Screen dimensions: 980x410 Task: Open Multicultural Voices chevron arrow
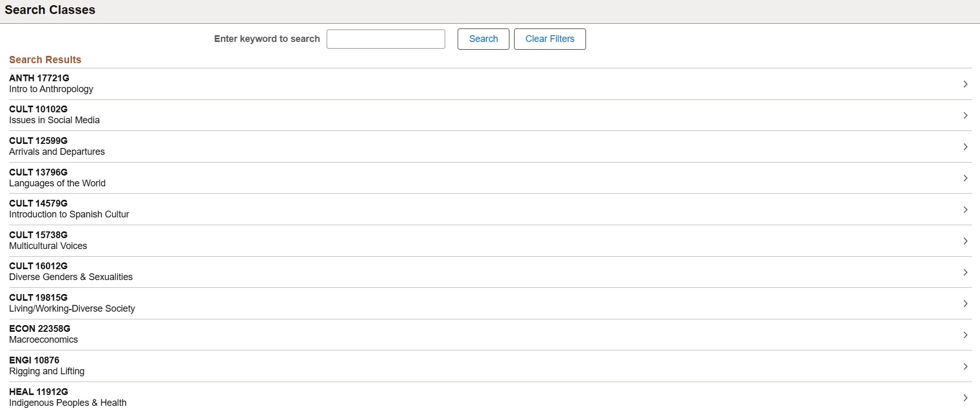point(965,241)
